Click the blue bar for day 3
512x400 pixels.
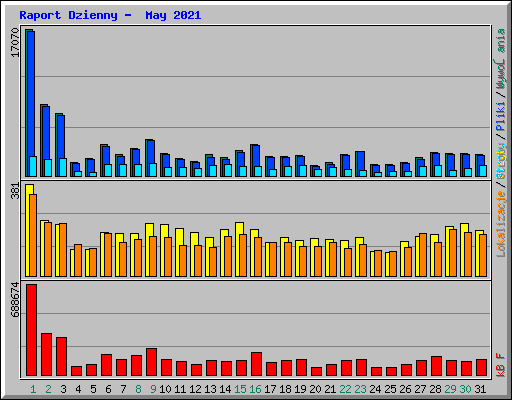[61, 146]
